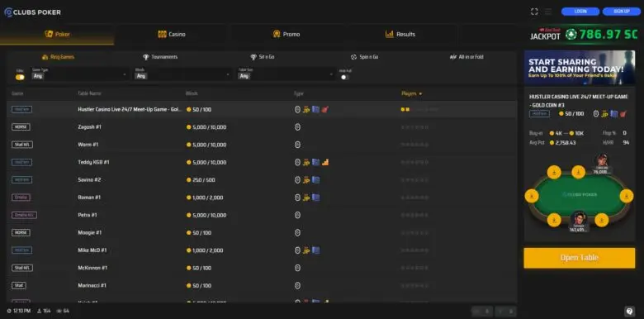
Task: Click timer icon in McKinnon #1 row
Action: pyautogui.click(x=298, y=268)
